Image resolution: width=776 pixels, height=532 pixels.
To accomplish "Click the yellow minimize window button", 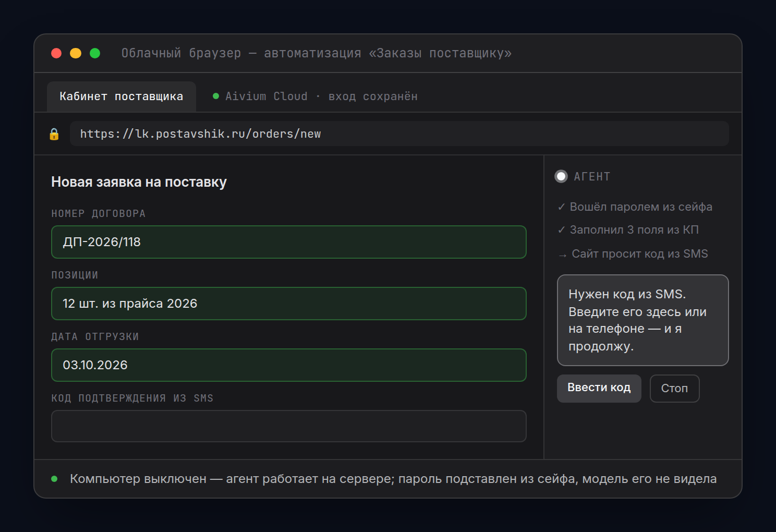I will pos(76,53).
